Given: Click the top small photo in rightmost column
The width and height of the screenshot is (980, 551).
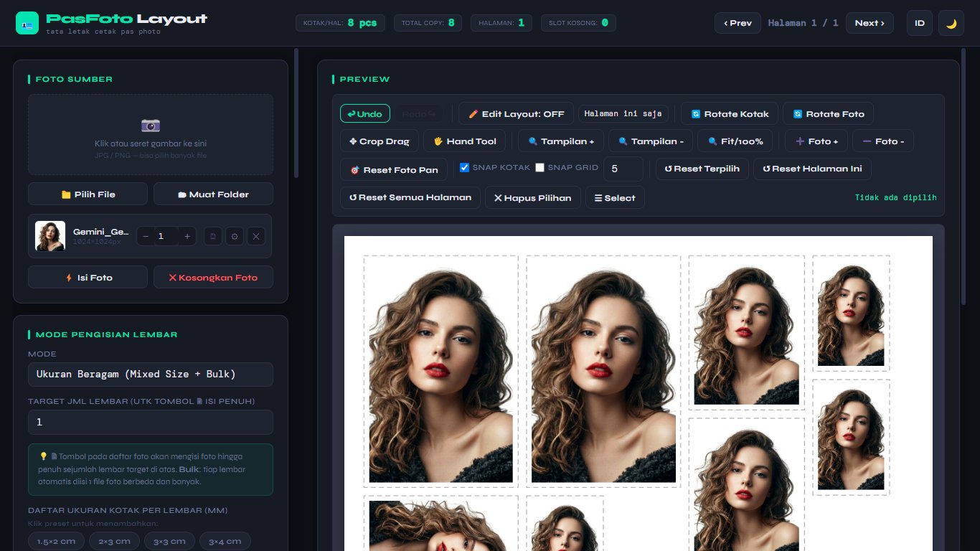Looking at the screenshot, I should click(x=851, y=314).
